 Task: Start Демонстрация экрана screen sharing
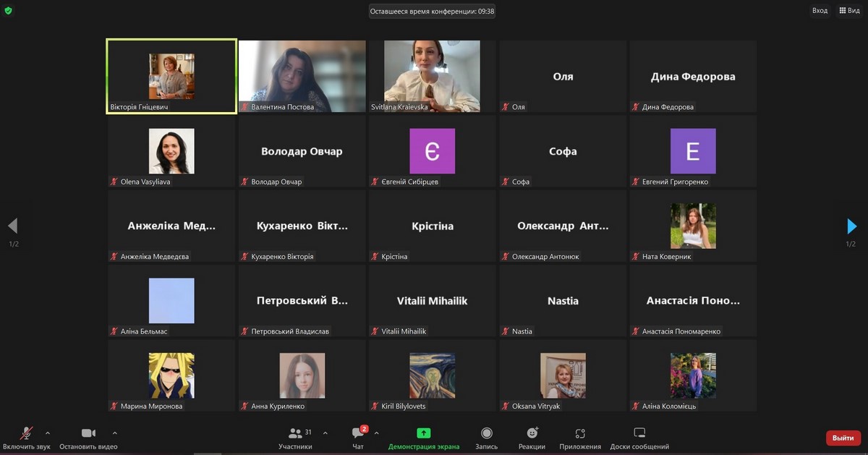pos(424,434)
